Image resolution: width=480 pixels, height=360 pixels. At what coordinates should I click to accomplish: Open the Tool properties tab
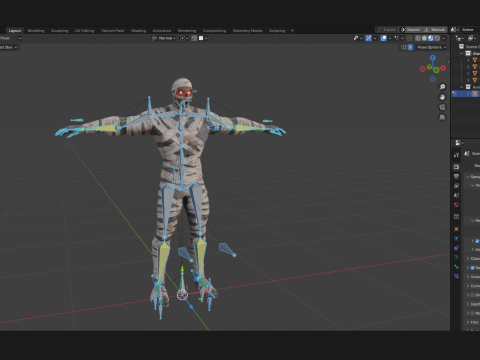coord(456,155)
